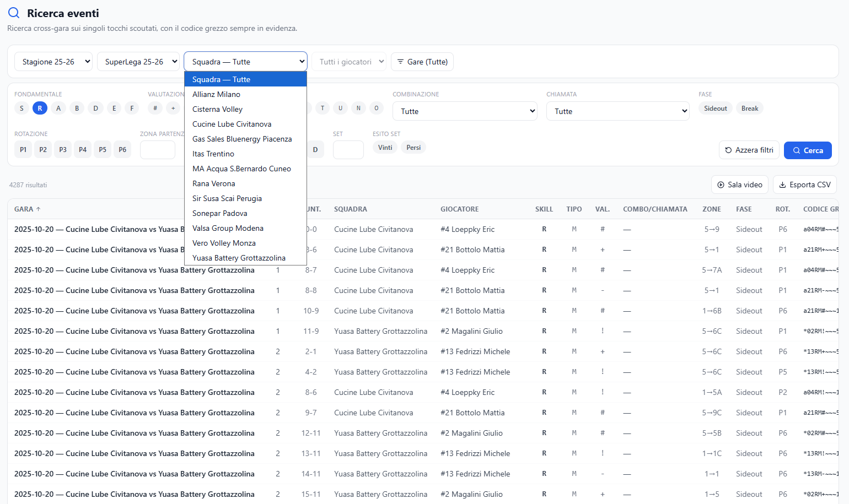Image resolution: width=849 pixels, height=504 pixels.
Task: Toggle the F fundamental filter chip
Action: pos(132,109)
